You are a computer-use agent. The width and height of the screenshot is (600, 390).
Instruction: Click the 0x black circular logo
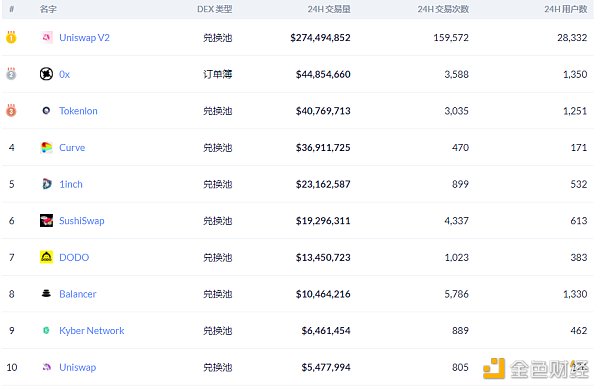pyautogui.click(x=46, y=74)
